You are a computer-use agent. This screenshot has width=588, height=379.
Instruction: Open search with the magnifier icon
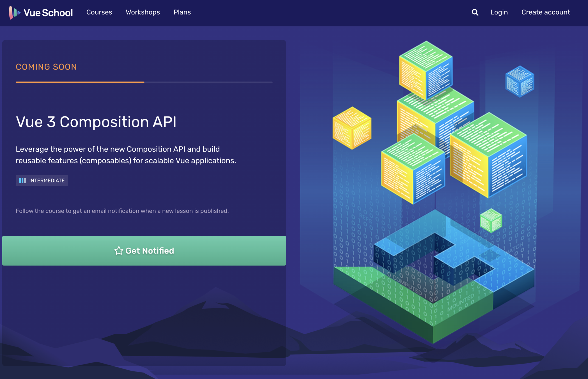click(x=475, y=12)
